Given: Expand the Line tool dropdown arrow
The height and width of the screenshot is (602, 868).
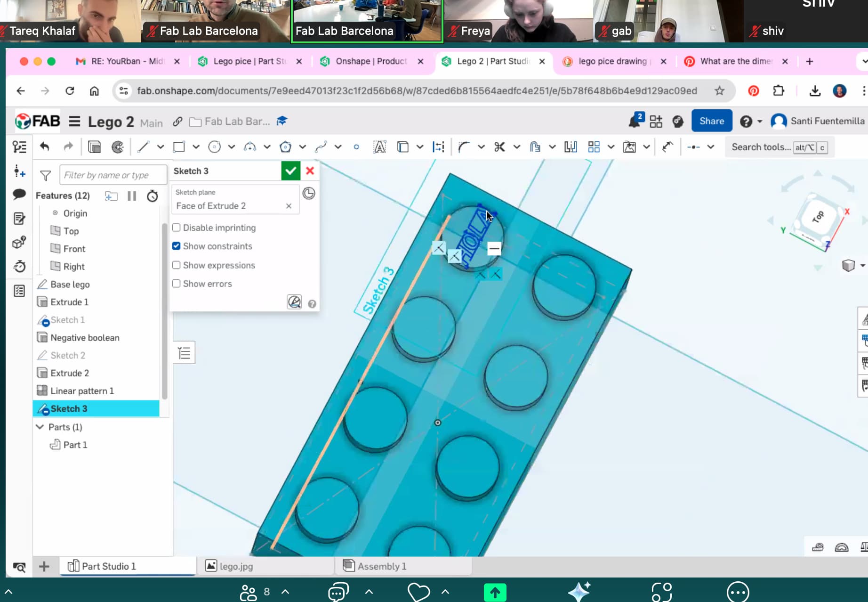Looking at the screenshot, I should click(x=161, y=147).
